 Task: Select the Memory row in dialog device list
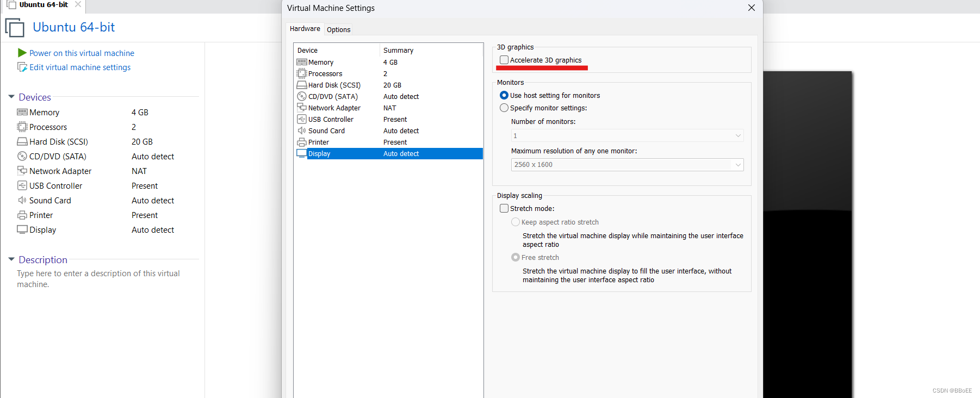tap(388, 62)
